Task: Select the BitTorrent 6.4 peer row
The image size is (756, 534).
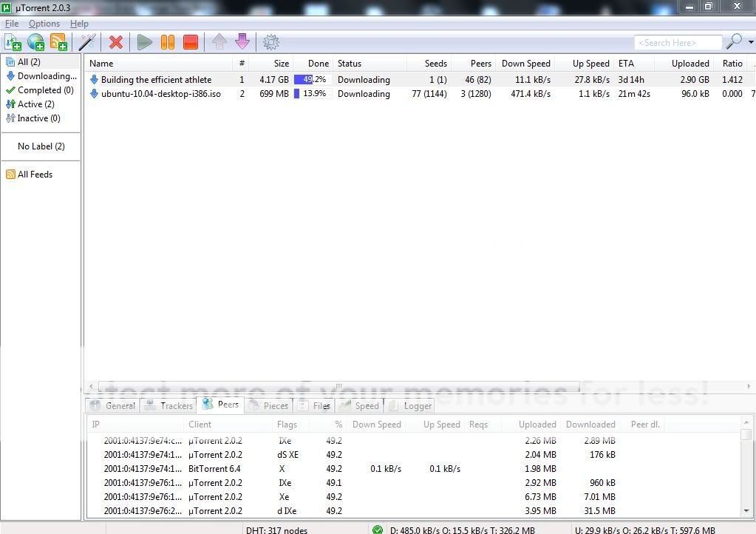Action: [414, 469]
